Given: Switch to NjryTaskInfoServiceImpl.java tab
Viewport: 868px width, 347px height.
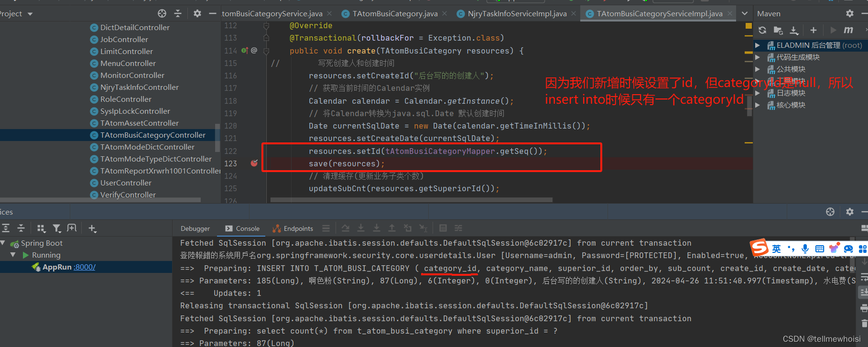Looking at the screenshot, I should [x=517, y=14].
